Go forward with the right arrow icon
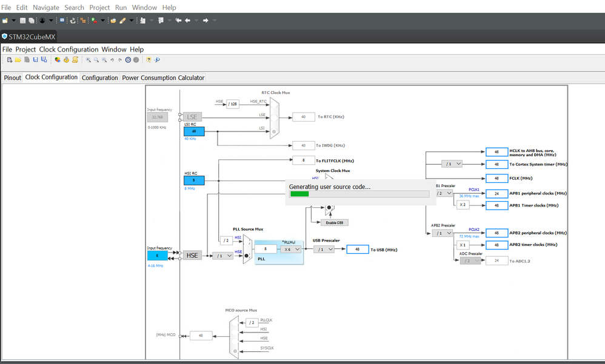The height and width of the screenshot is (364, 605). click(x=206, y=21)
